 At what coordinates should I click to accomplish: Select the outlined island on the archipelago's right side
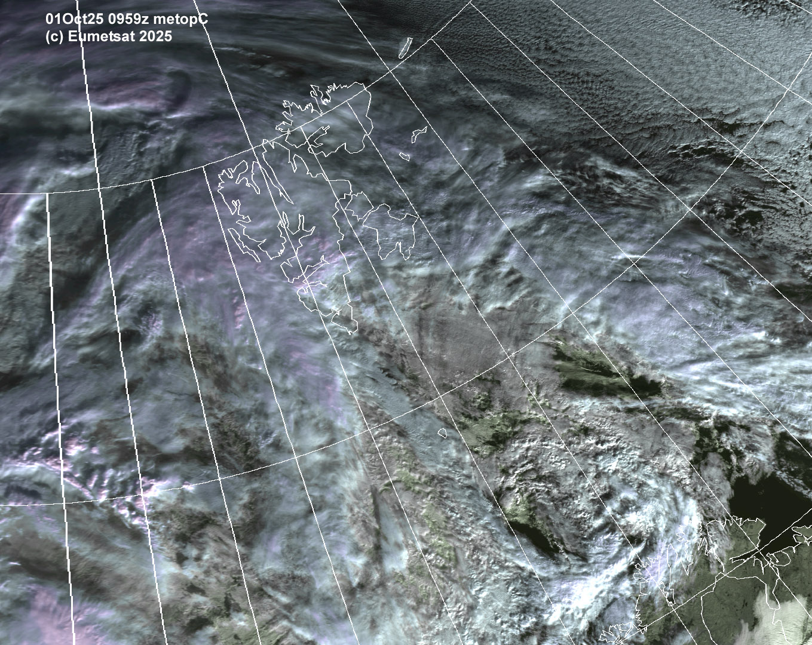pyautogui.click(x=388, y=230)
